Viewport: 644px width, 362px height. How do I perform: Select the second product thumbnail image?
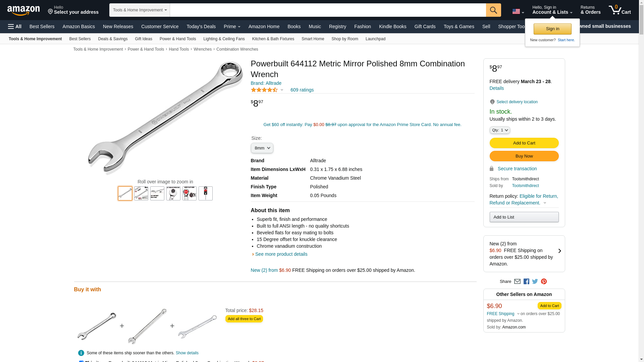click(x=141, y=193)
